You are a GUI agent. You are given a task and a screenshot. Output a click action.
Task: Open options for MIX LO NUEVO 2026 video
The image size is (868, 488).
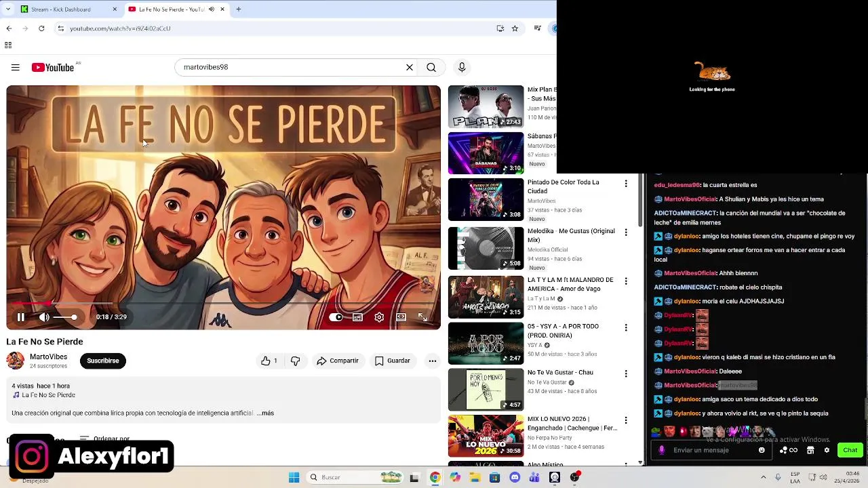(x=626, y=420)
